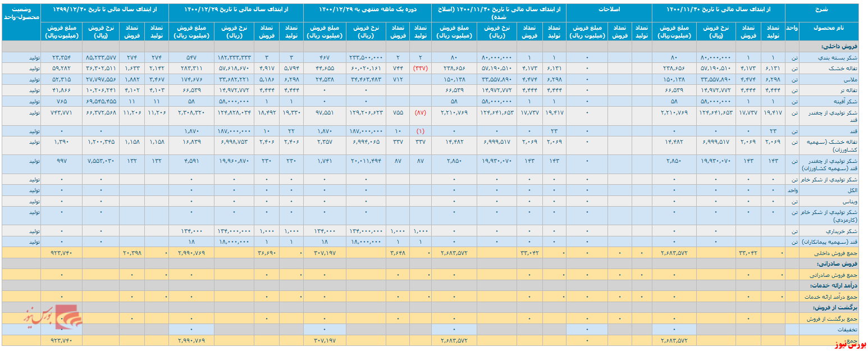Screen dimensions: 868x351
Task: Click the product name 'ویناس'
Action: (851, 200)
